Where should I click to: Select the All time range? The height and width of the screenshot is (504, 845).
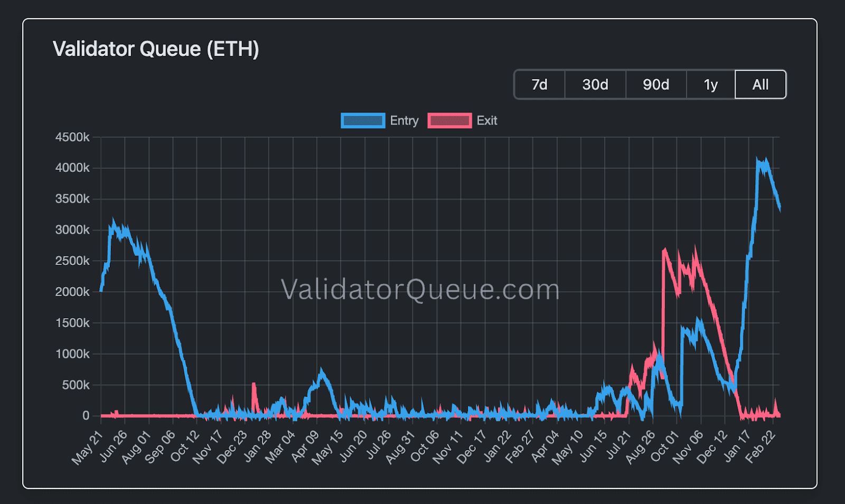point(760,84)
